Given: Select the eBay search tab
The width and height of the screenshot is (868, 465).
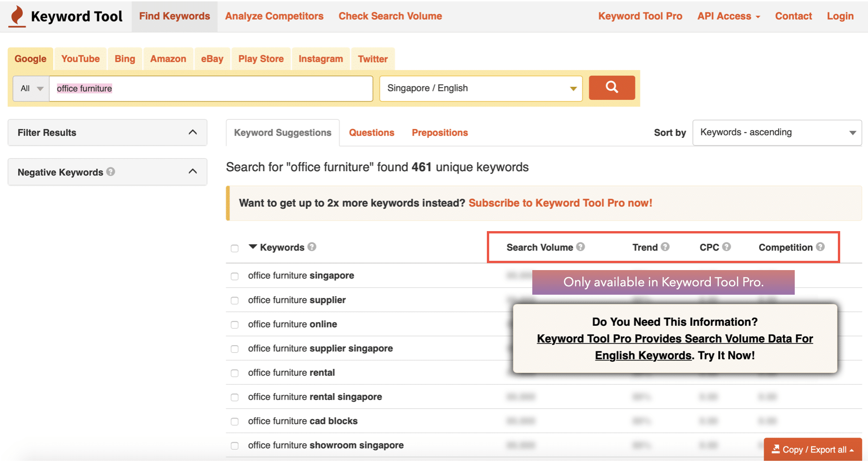Looking at the screenshot, I should coord(212,59).
